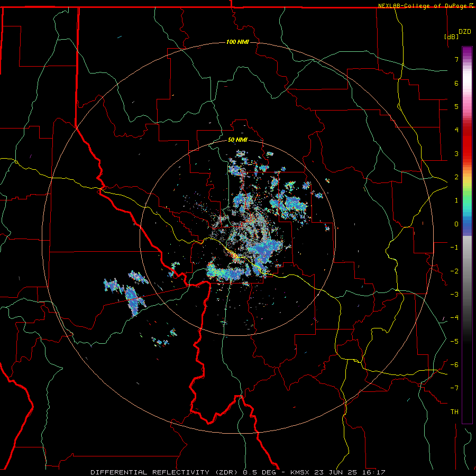Click the scale label '-4'

point(454,317)
